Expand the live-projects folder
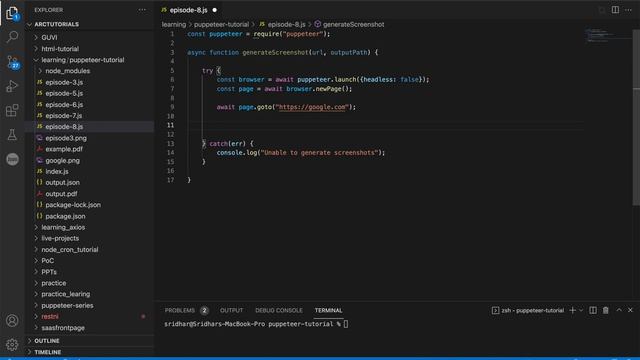640x360 pixels. [x=60, y=238]
